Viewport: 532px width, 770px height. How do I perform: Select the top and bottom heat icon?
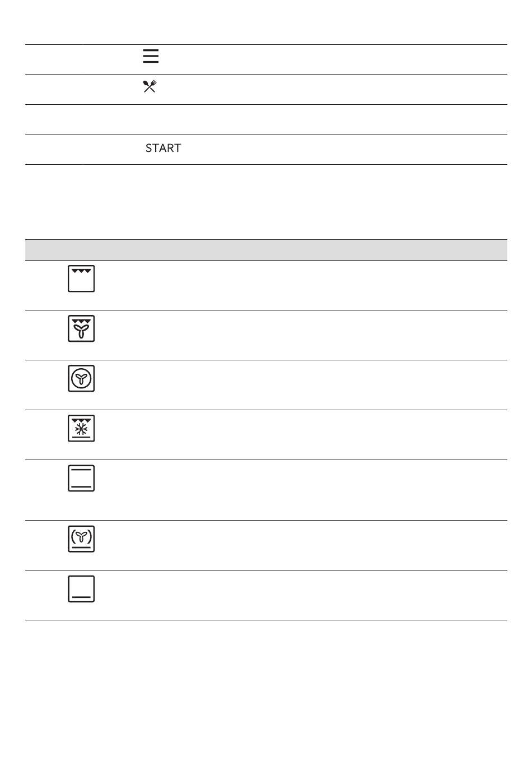pos(81,478)
